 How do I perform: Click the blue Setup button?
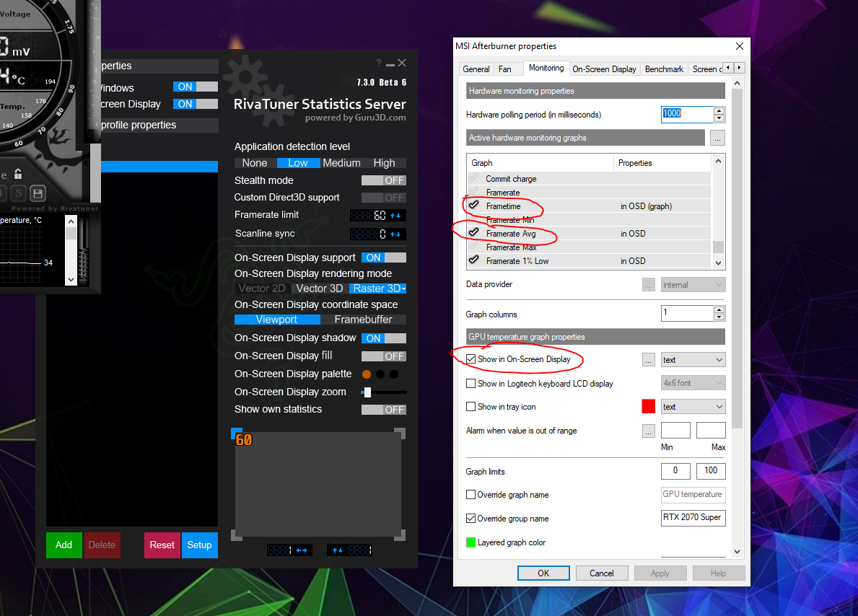[200, 545]
